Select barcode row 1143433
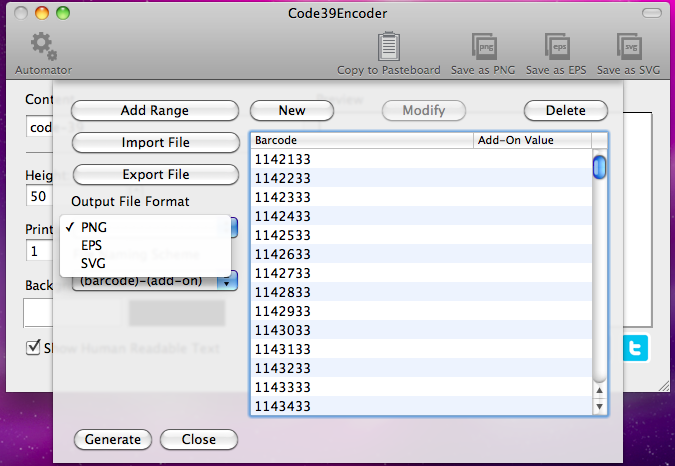 421,406
